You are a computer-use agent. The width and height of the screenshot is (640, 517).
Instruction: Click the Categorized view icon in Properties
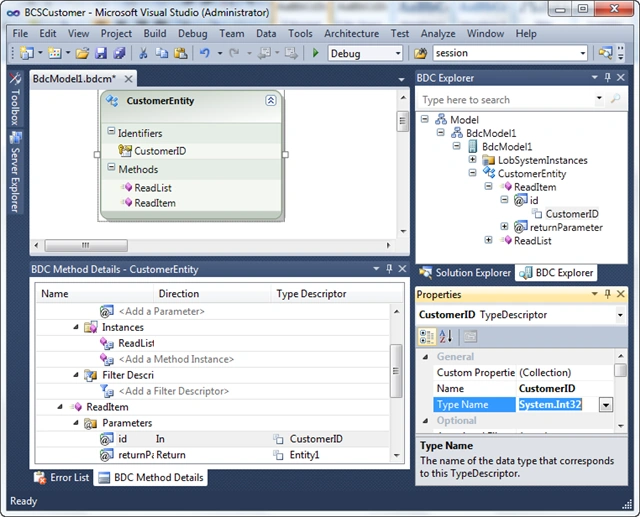[427, 337]
